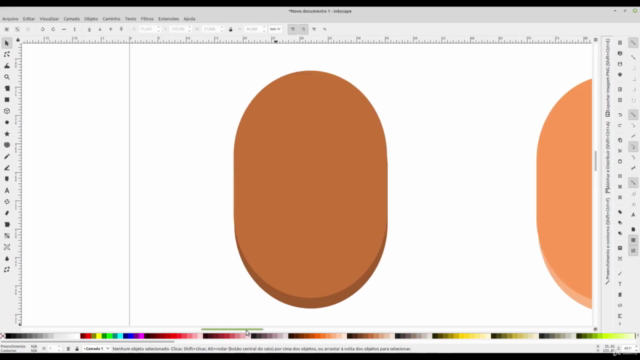Increment the H height stepper
The width and height of the screenshot is (640, 360).
[x=264, y=28]
